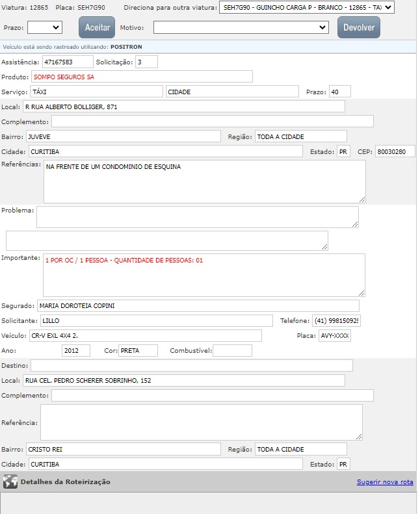Click the Destino input field
420x514 pixels.
pyautogui.click(x=191, y=365)
